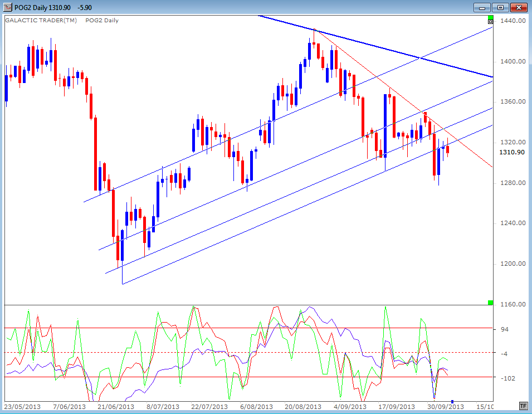The image size is (532, 414).
Task: Click the chart window icon in title bar
Action: (x=7, y=7)
